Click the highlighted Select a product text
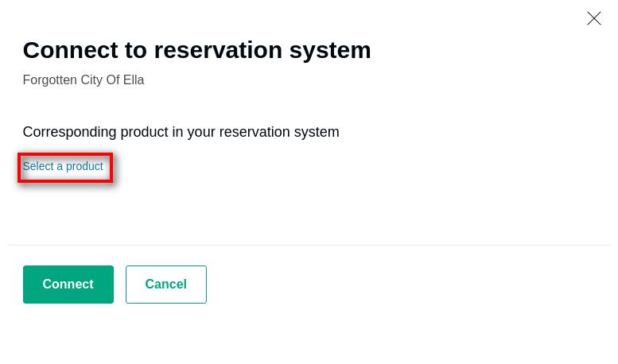The height and width of the screenshot is (364, 618). click(63, 167)
